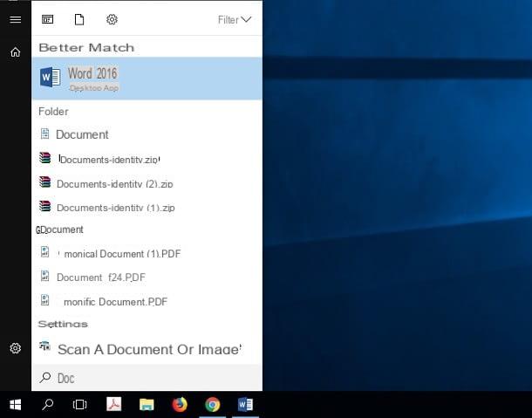Image resolution: width=532 pixels, height=418 pixels.
Task: Open Firefox from the taskbar
Action: [180, 404]
